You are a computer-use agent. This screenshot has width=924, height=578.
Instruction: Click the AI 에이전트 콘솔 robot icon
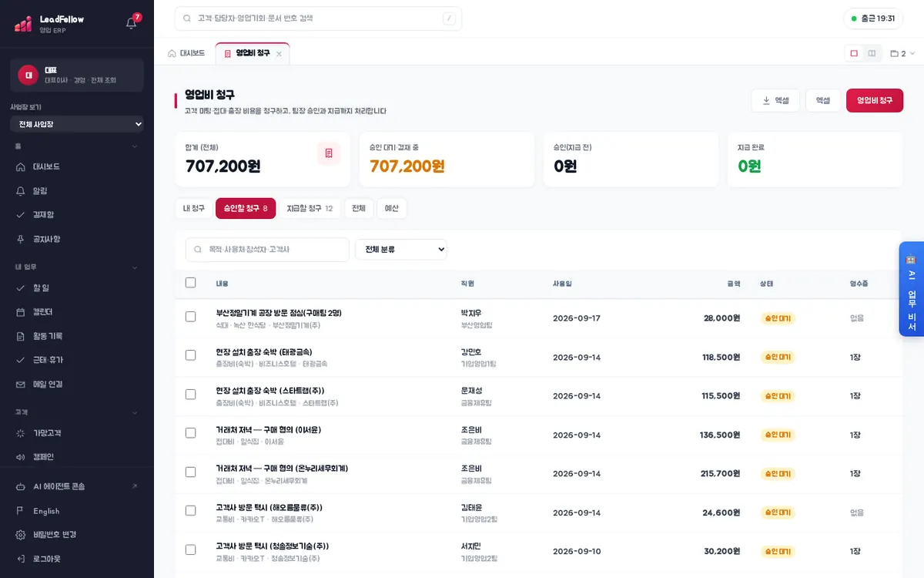tap(21, 486)
